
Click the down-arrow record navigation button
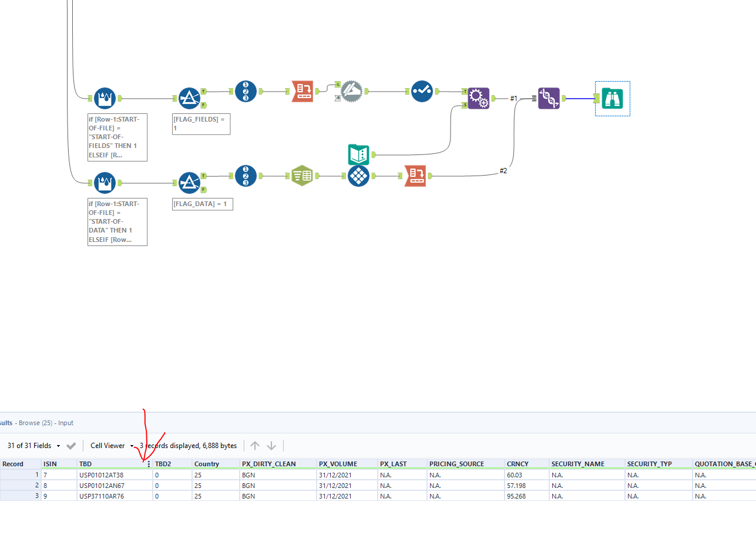(x=271, y=445)
